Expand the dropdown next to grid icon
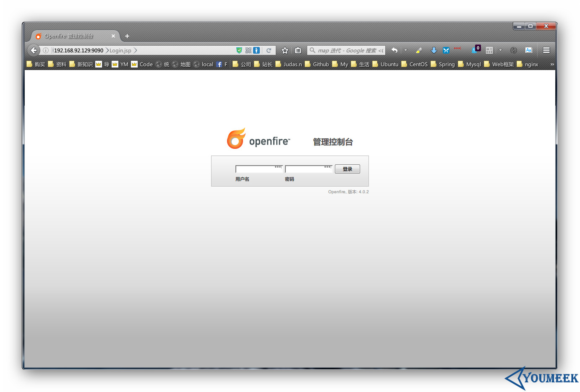 500,50
